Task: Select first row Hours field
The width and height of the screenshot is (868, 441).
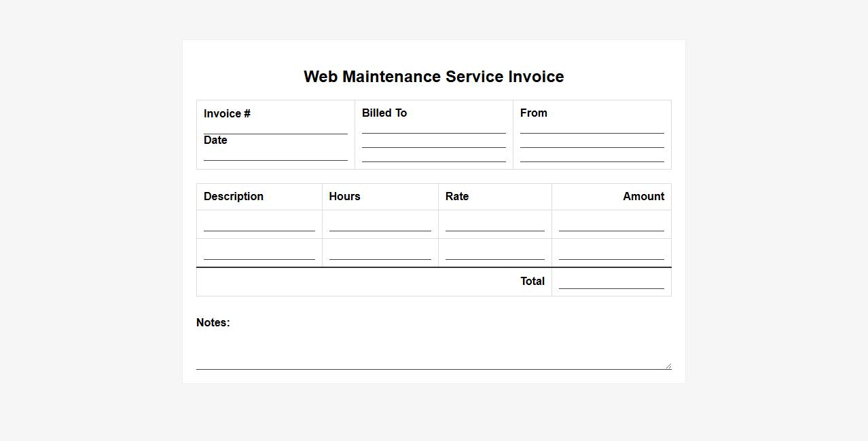Action: tap(380, 225)
